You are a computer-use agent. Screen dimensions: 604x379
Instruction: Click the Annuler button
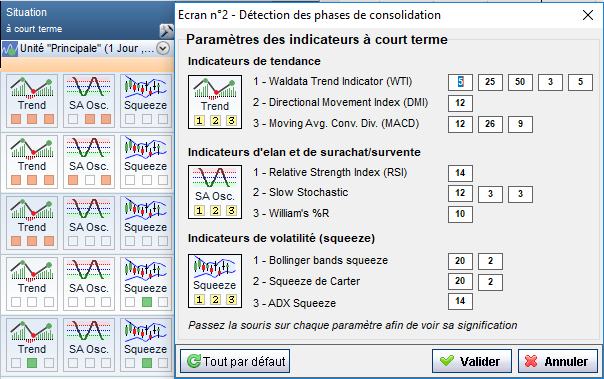(558, 361)
